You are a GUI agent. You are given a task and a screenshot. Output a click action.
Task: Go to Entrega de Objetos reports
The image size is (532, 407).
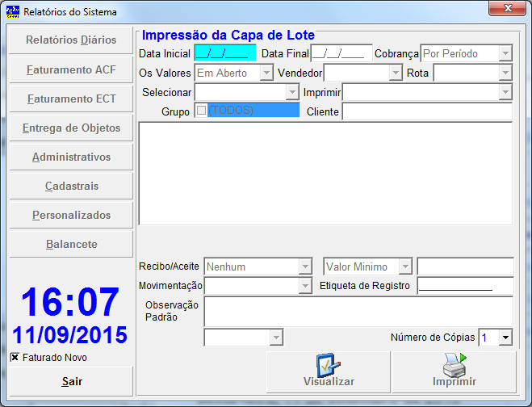71,128
